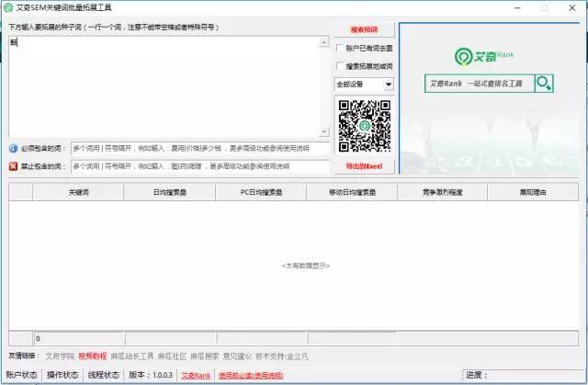Open the 意见建议 link

pyautogui.click(x=237, y=357)
